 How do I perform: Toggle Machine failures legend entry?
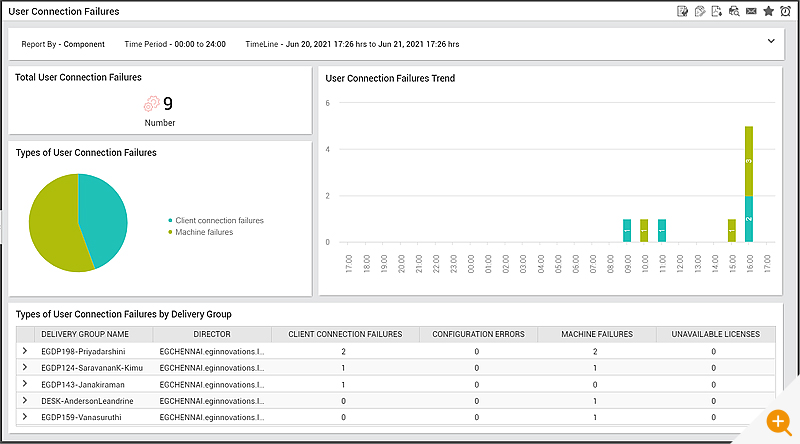(x=201, y=232)
